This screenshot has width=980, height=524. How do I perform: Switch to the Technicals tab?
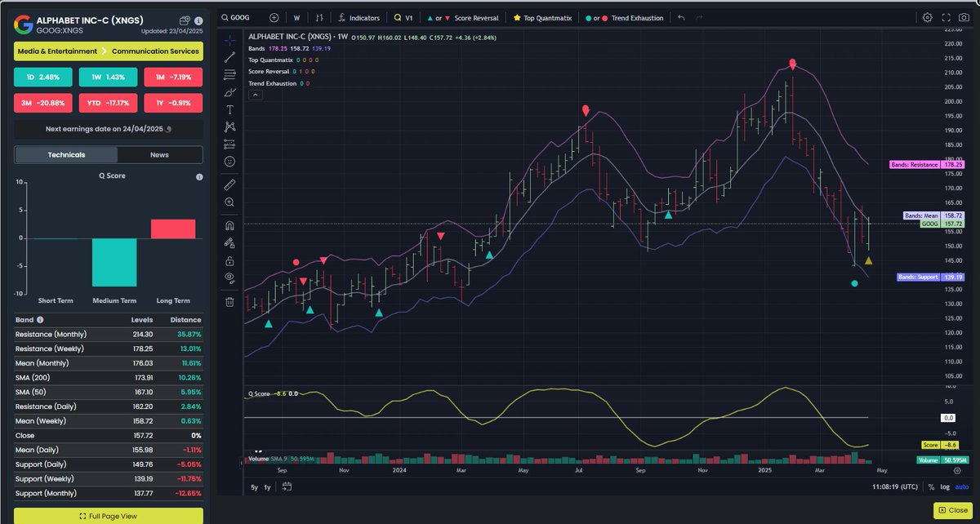[x=66, y=154]
